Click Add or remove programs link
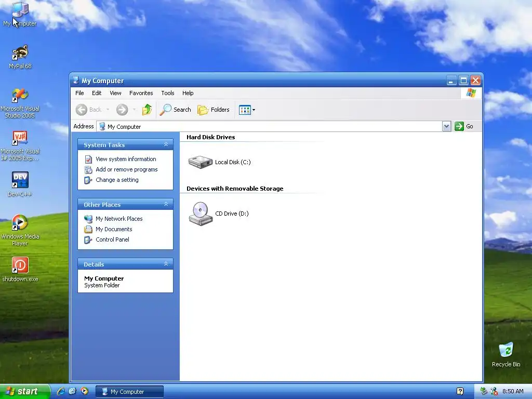Viewport: 532px width, 399px height. [127, 169]
